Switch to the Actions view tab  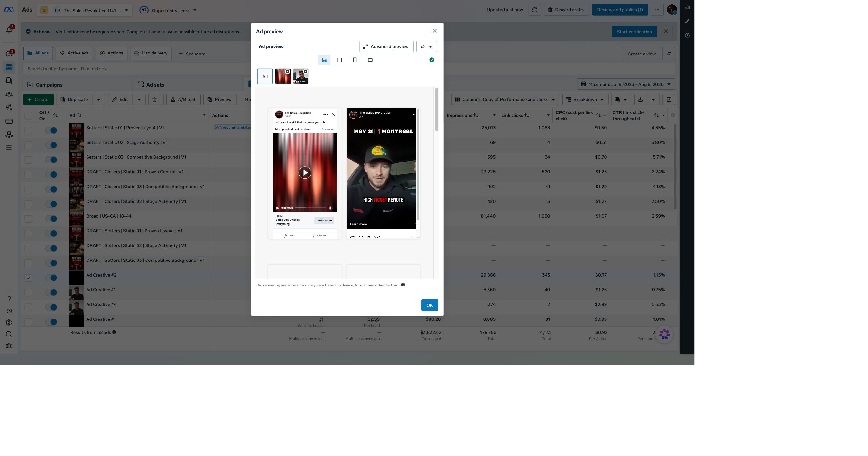[112, 53]
